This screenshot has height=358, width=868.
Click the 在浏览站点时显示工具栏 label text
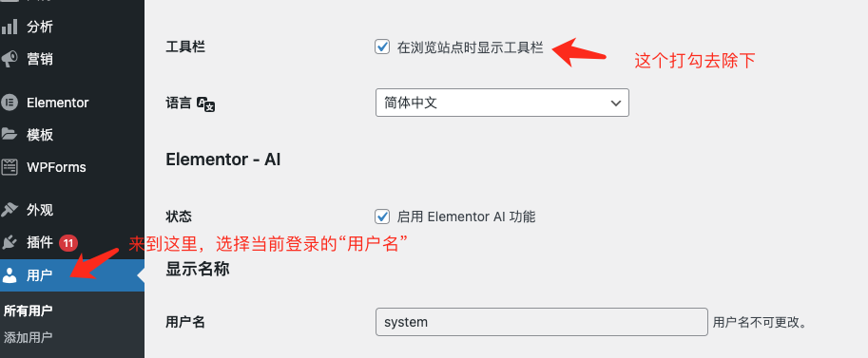click(471, 47)
